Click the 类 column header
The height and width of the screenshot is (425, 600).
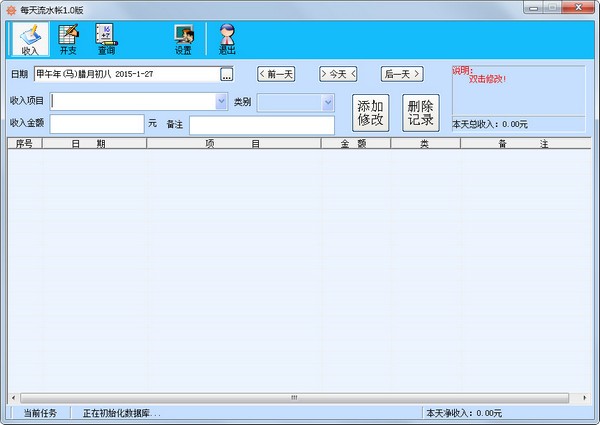(425, 143)
